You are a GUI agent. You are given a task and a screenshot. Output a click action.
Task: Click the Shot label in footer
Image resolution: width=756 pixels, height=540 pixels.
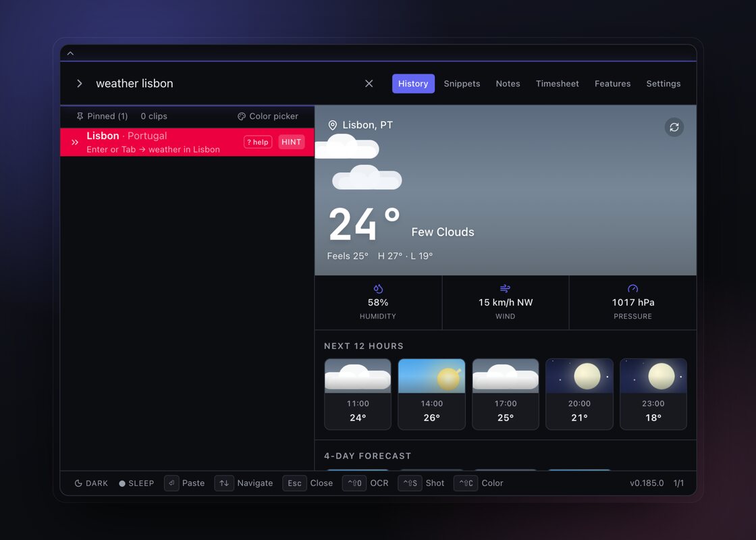tap(435, 483)
